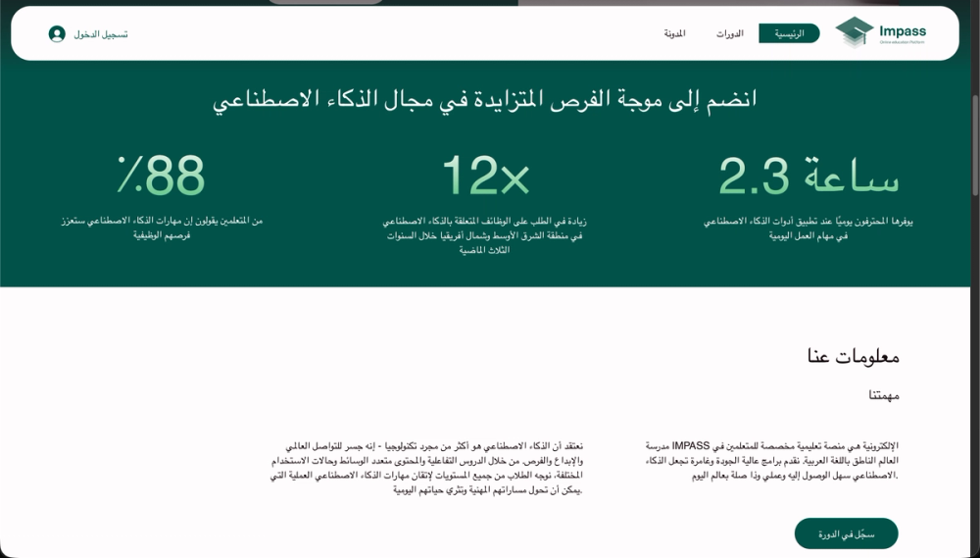Click the description under 88% statistic

pos(162,228)
